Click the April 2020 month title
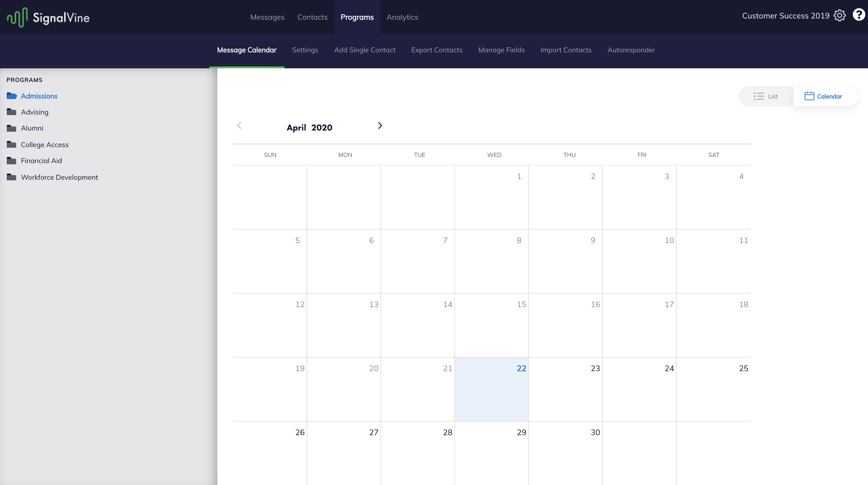This screenshot has height=485, width=868. point(309,127)
